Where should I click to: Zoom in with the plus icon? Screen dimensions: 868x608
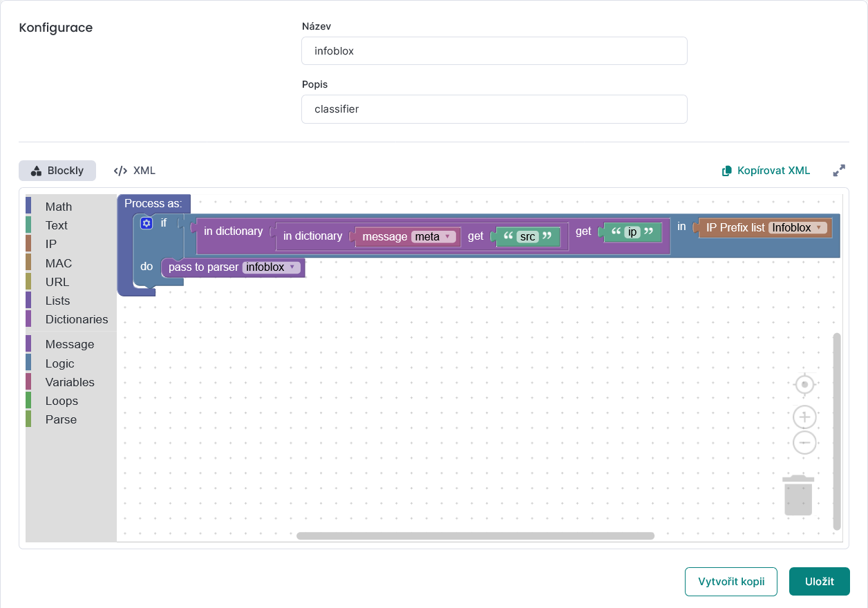[x=804, y=417]
